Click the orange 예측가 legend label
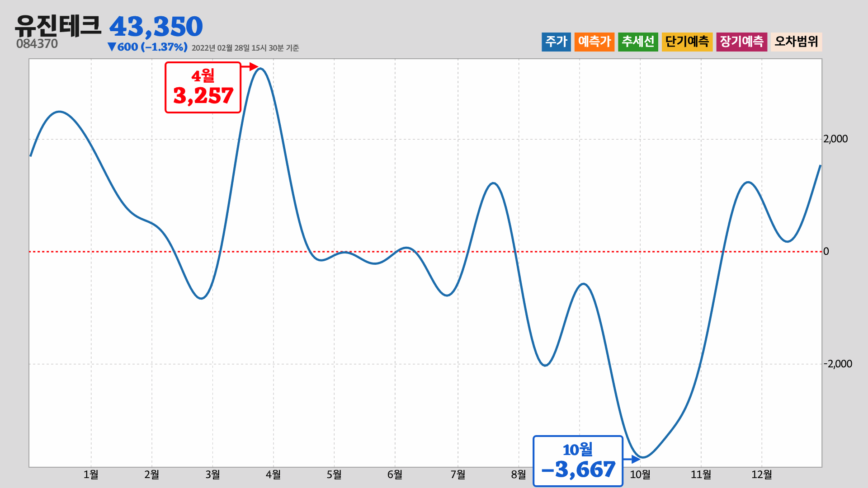The image size is (868, 488). tap(594, 42)
